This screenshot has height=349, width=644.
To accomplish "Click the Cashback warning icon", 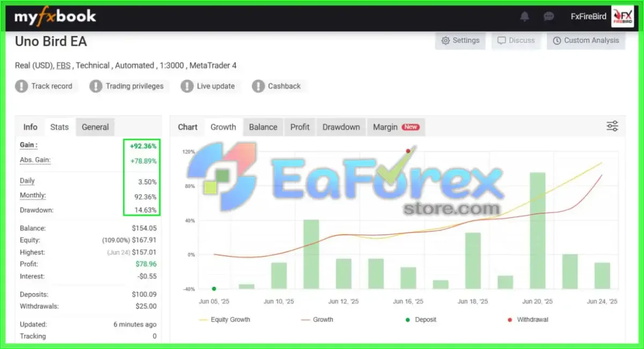I will [258, 86].
